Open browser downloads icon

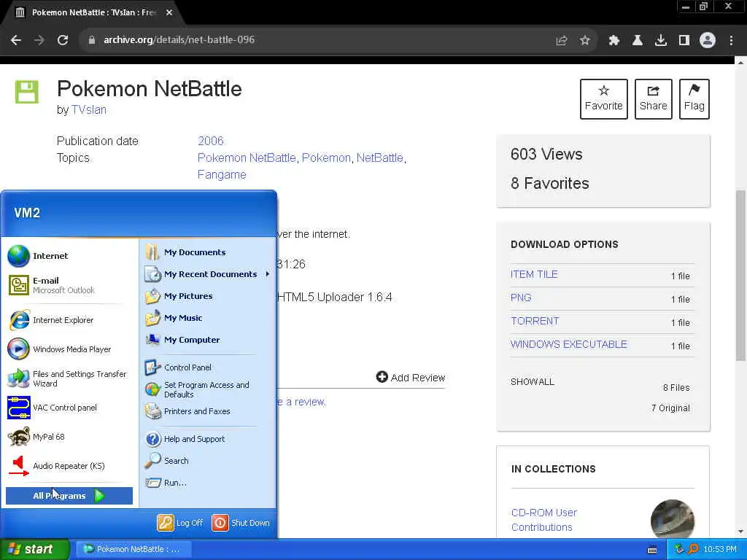(661, 41)
